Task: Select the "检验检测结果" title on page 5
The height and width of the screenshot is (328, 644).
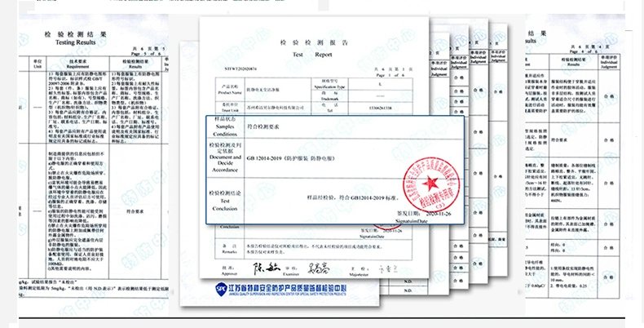Action: click(76, 34)
